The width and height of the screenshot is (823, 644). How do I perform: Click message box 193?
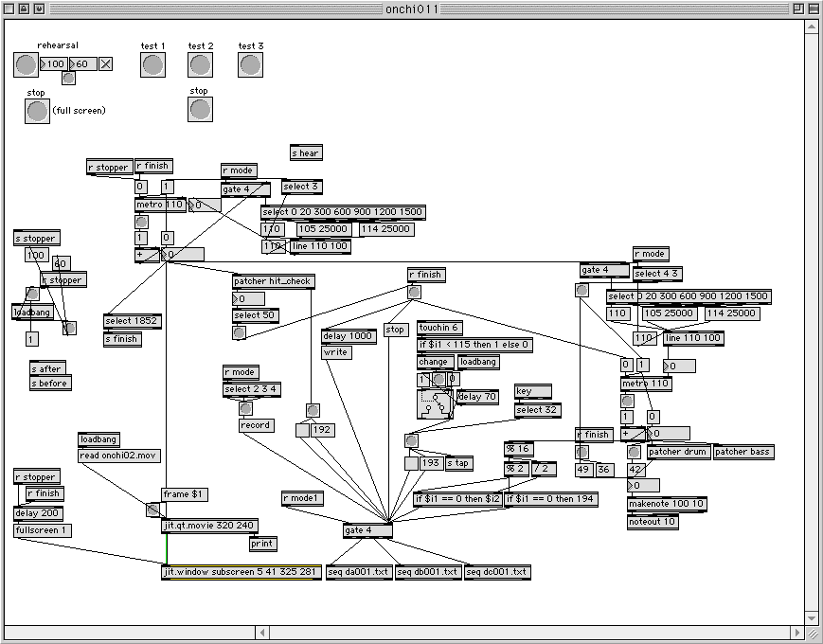point(431,463)
